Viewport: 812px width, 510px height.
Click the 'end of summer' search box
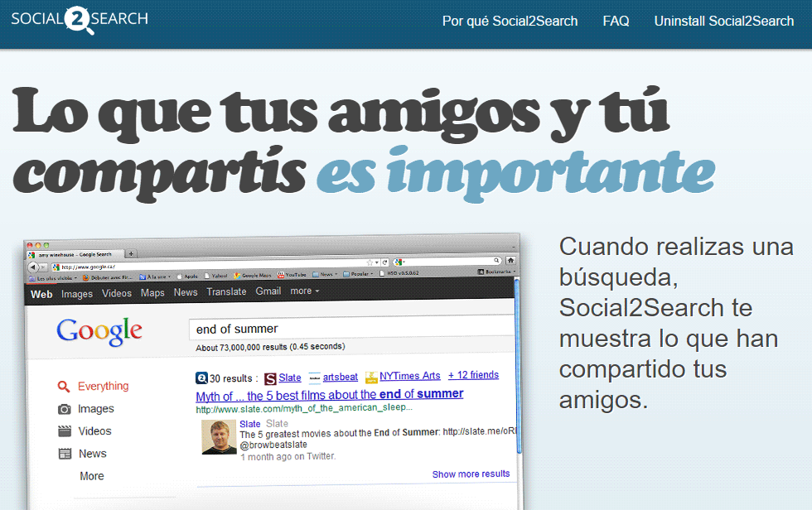click(x=352, y=329)
